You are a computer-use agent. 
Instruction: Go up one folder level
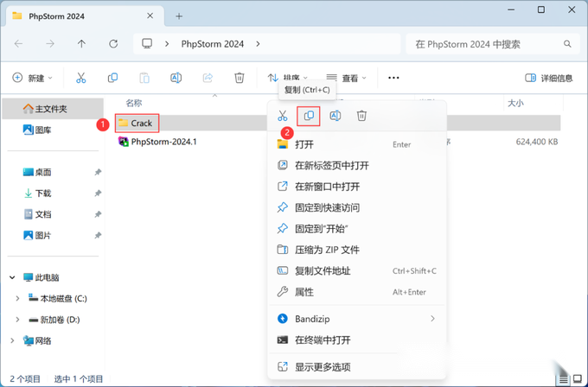pyautogui.click(x=81, y=44)
